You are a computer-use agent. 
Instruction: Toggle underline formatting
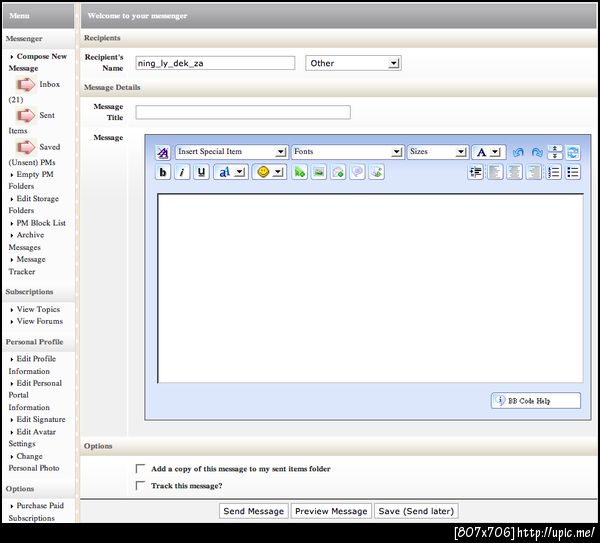click(x=201, y=172)
